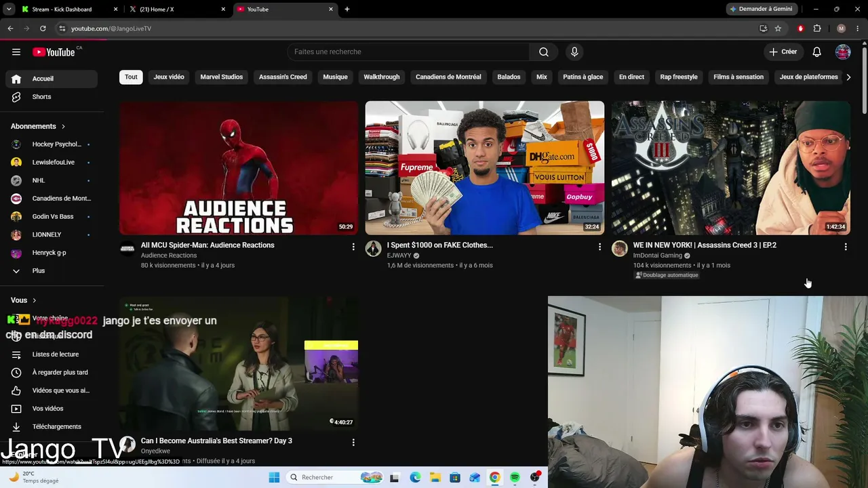
Task: Open a new browser tab
Action: coord(347,9)
